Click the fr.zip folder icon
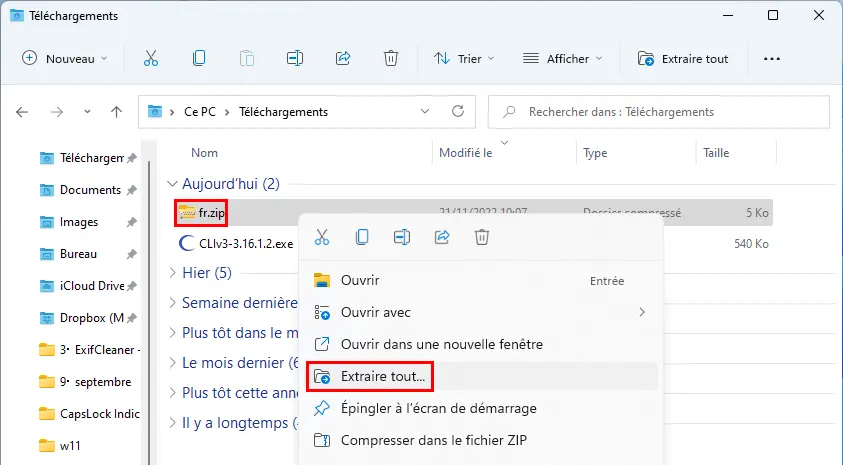Viewport: 843px width, 465px height. (187, 212)
